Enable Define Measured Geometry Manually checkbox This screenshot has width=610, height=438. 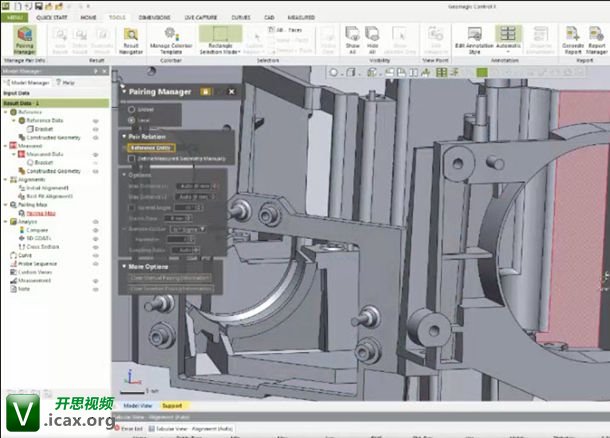(133, 158)
